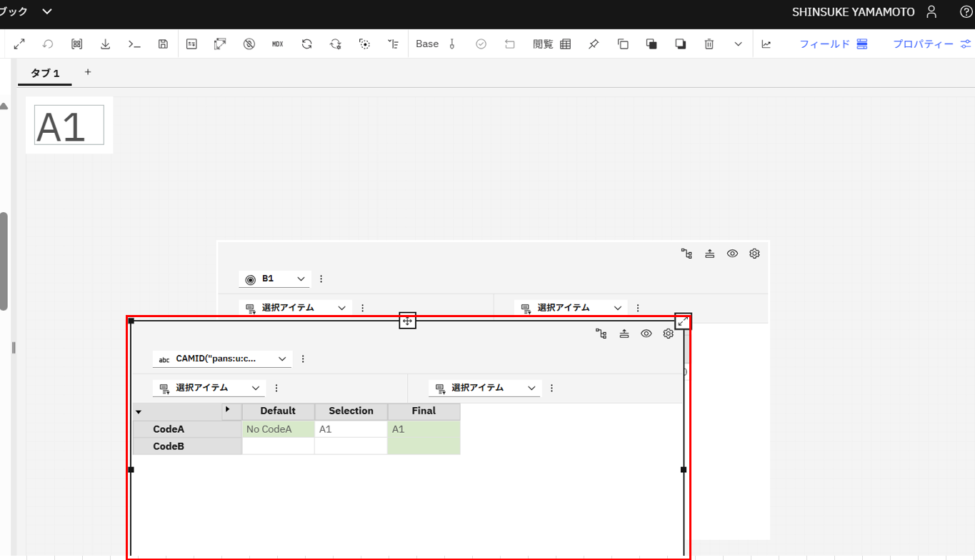The width and height of the screenshot is (975, 560).
Task: Click the maximize arrow on selected view
Action: (683, 321)
